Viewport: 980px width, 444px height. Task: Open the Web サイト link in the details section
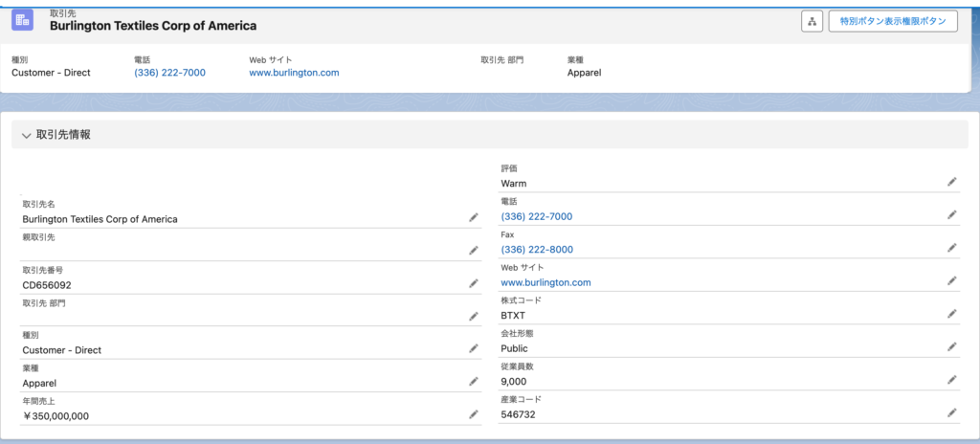pos(546,282)
